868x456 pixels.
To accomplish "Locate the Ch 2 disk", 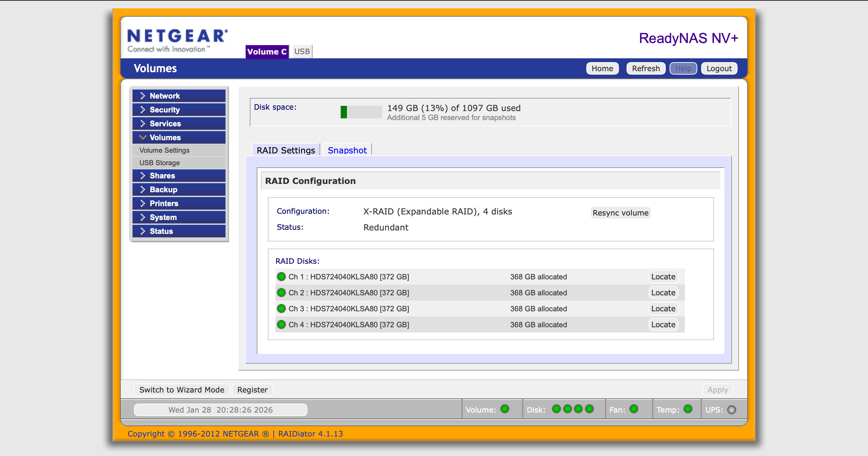I will (x=663, y=293).
